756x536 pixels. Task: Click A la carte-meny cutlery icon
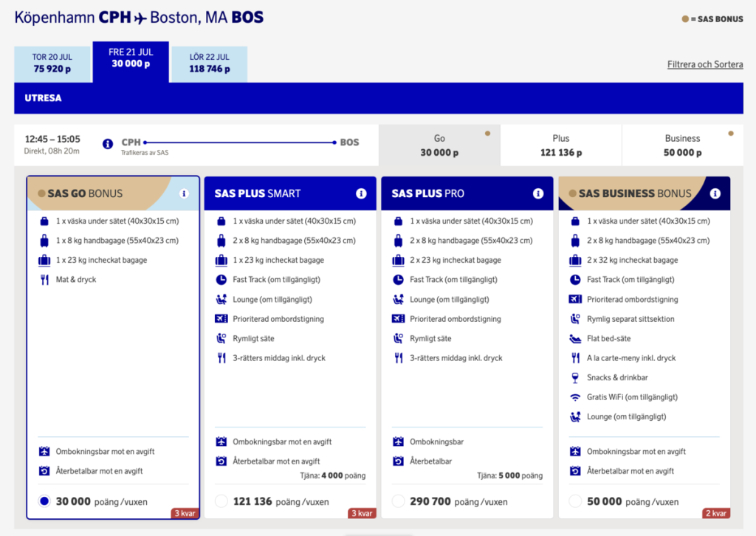[575, 358]
